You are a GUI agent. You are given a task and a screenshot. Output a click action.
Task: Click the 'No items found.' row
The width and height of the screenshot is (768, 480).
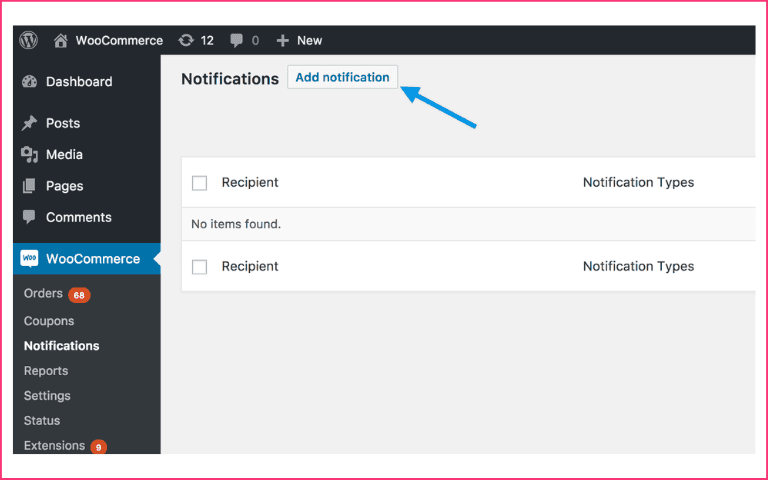(x=468, y=224)
